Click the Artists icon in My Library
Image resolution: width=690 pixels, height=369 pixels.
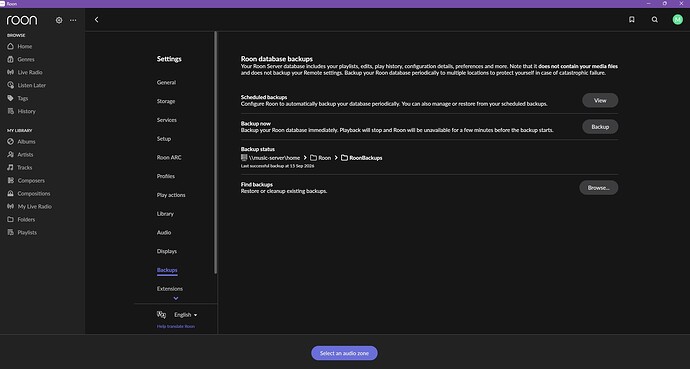pyautogui.click(x=11, y=154)
